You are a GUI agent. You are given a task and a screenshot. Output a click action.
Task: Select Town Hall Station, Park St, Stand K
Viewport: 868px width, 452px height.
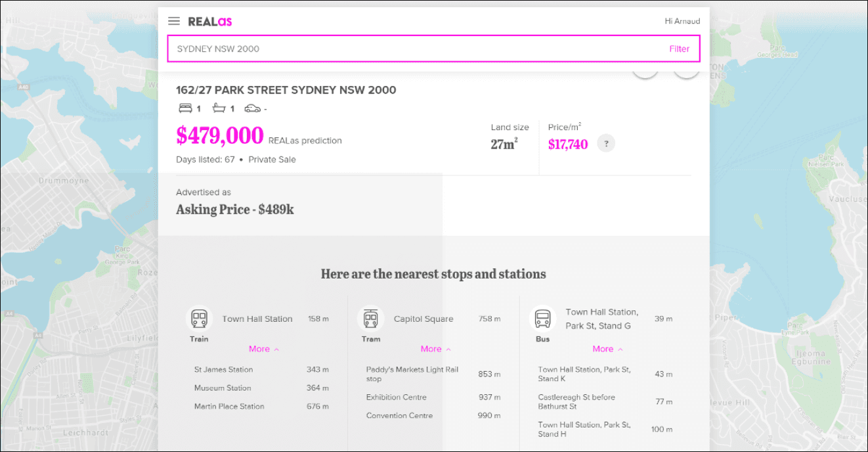584,374
